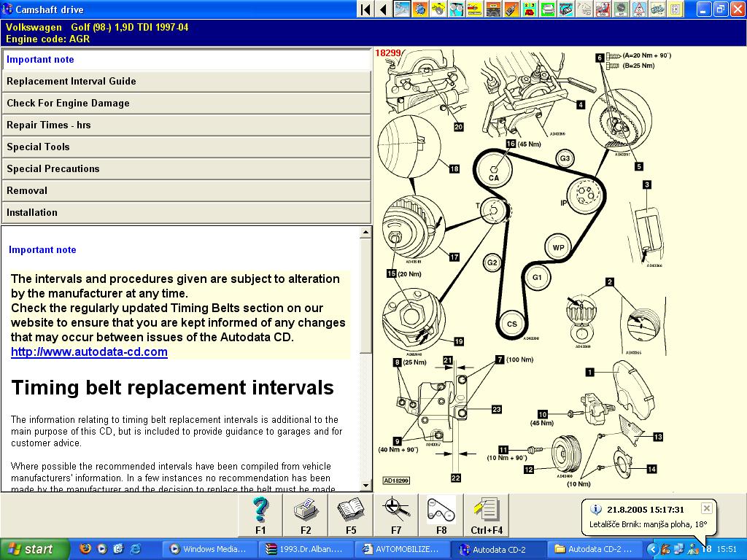Click the 'Volkswagen Golf (98-) 1,9D TDI 1997-04' title

point(97,27)
